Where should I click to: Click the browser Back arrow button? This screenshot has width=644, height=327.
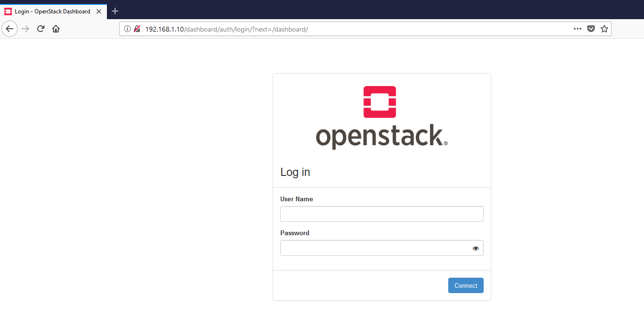10,29
